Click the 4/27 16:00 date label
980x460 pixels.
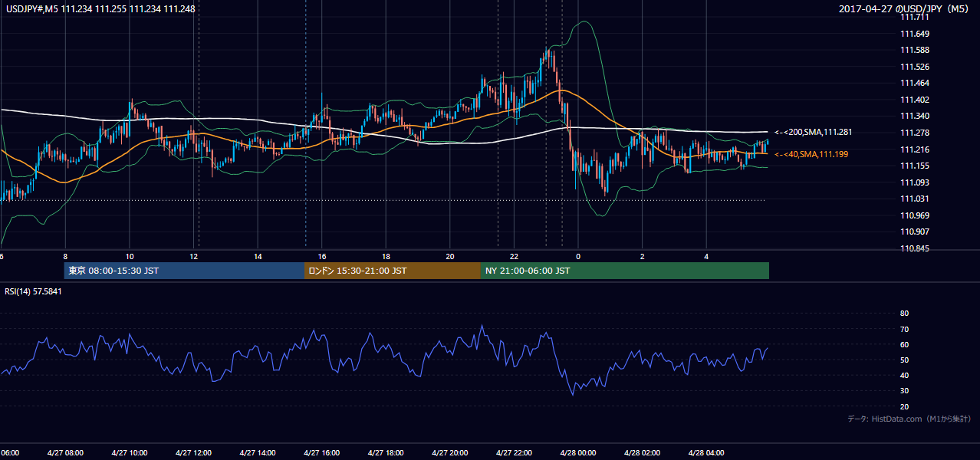click(x=322, y=452)
